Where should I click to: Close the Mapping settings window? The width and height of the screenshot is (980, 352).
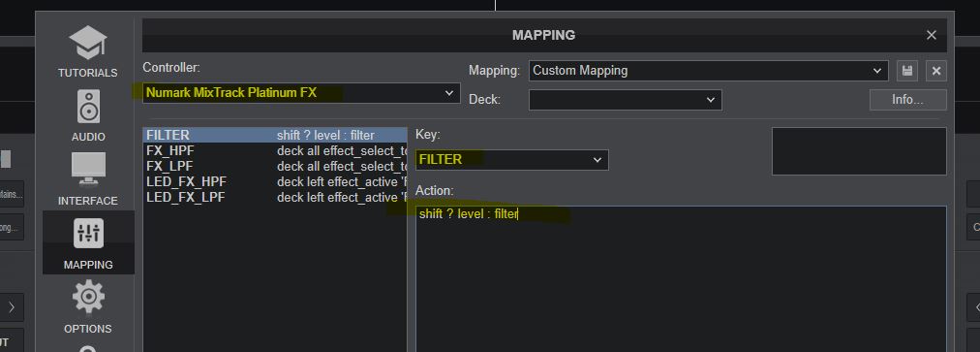(x=932, y=35)
